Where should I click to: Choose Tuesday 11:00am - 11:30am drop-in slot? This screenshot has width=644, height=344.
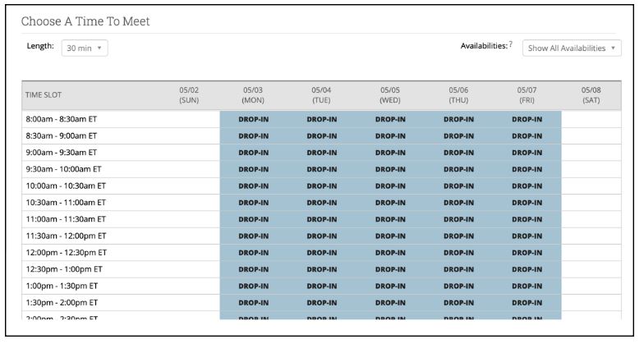(322, 219)
